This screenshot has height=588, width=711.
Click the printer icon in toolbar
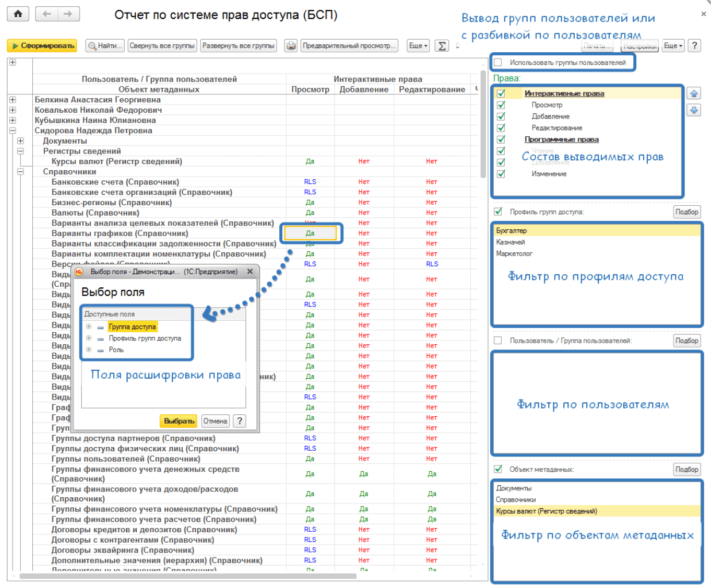(291, 46)
